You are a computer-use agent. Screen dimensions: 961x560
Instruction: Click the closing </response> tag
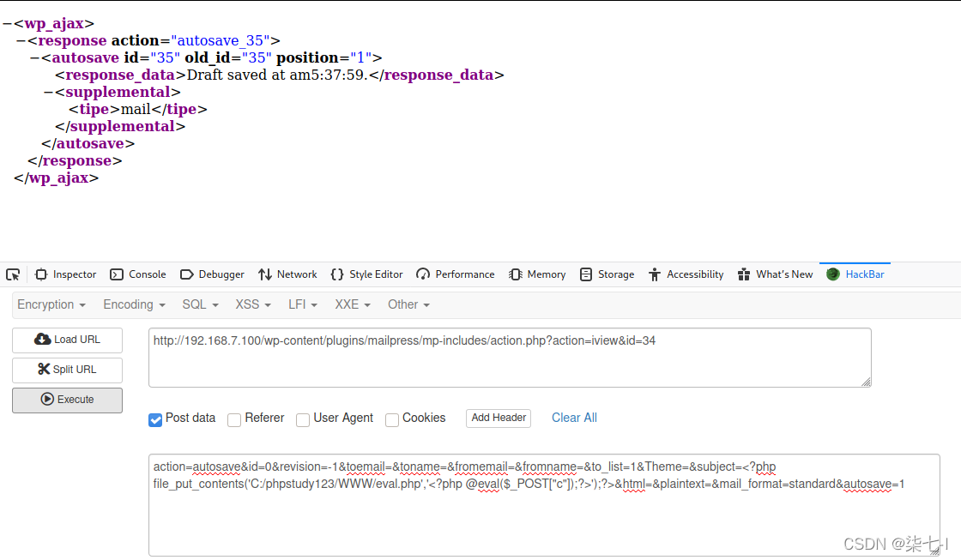click(x=75, y=160)
